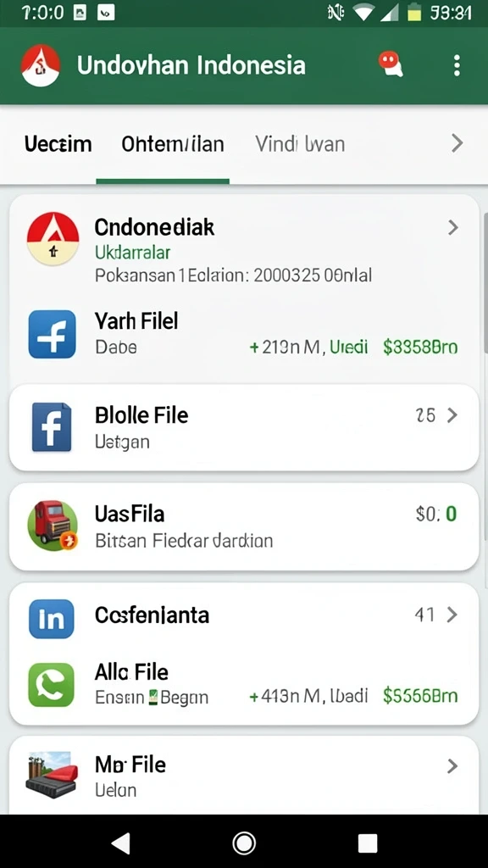Tap the red chat bubble icon in header

click(x=391, y=64)
